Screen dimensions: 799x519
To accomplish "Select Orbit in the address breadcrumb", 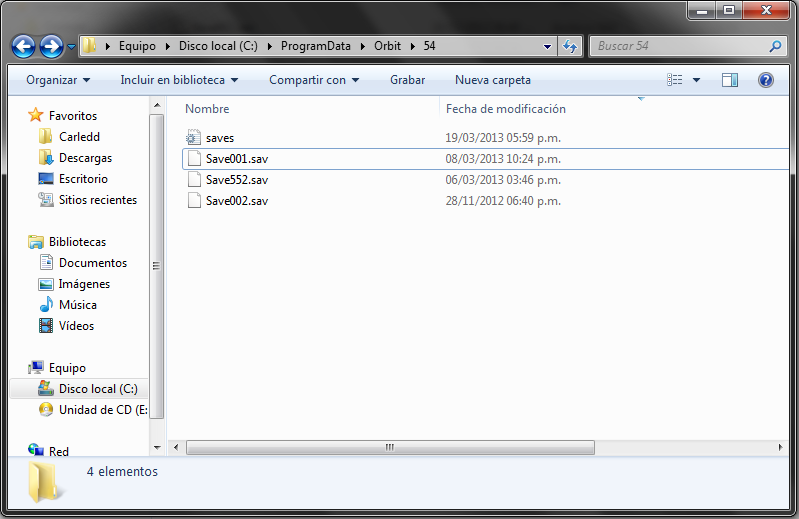I will point(387,46).
